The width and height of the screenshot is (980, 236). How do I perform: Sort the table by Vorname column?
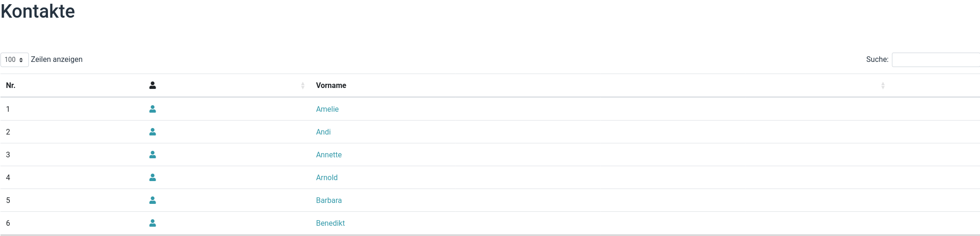point(331,86)
